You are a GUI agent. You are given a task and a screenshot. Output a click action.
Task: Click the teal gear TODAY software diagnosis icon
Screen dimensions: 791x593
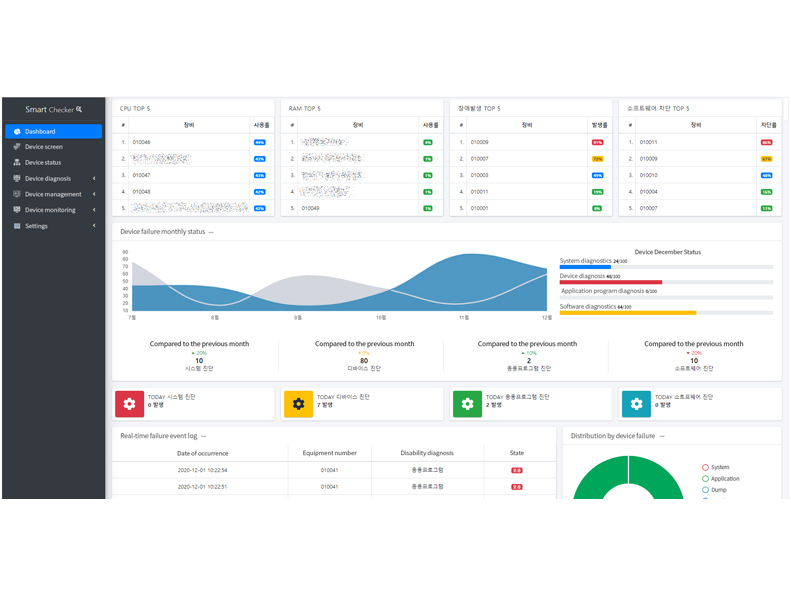(x=637, y=404)
